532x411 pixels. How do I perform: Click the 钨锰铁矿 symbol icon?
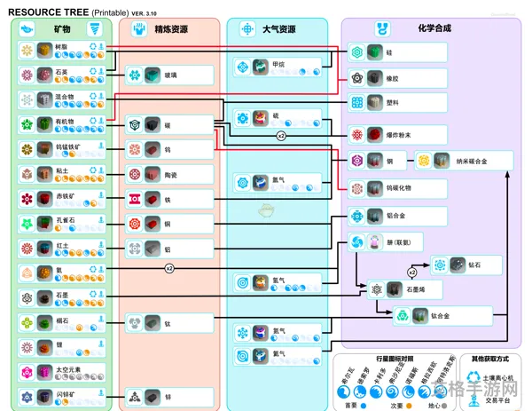coord(27,149)
